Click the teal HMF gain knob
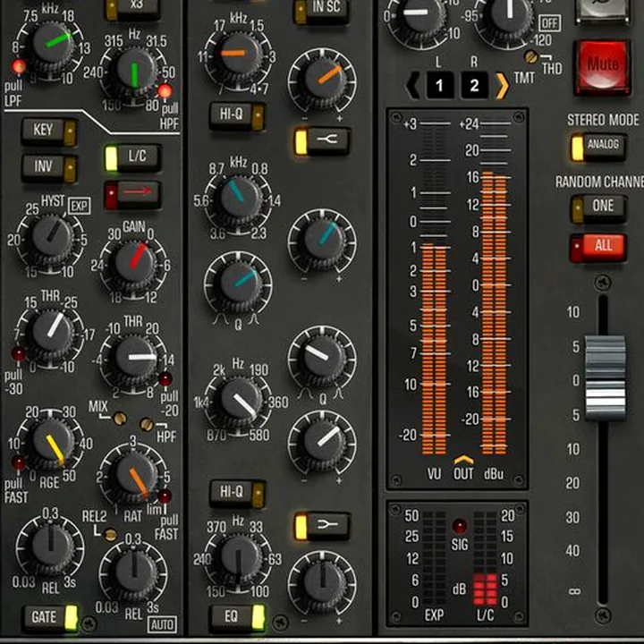 tap(322, 240)
